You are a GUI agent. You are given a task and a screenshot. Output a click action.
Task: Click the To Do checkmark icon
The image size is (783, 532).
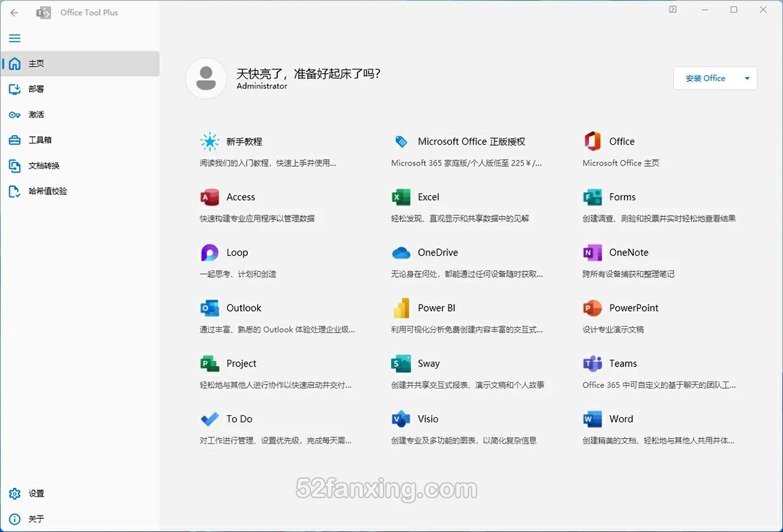tap(209, 419)
